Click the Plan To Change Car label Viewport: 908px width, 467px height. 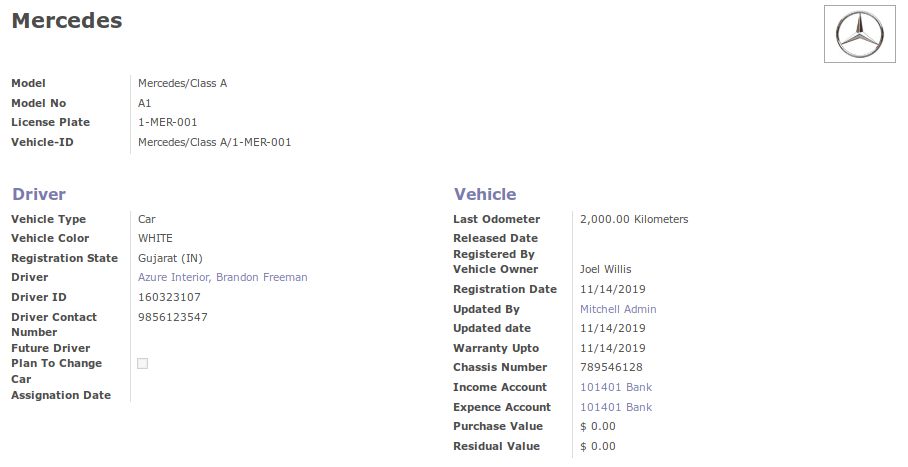[56, 371]
